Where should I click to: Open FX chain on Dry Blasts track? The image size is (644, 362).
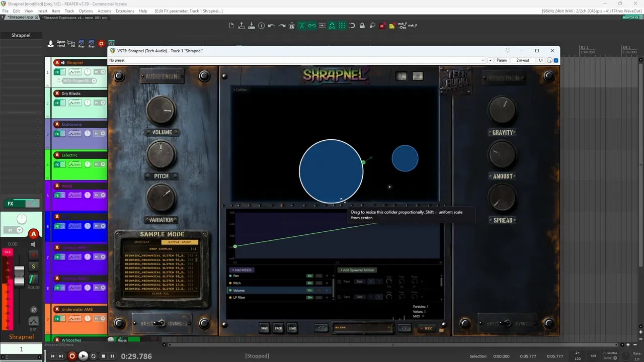(x=57, y=103)
